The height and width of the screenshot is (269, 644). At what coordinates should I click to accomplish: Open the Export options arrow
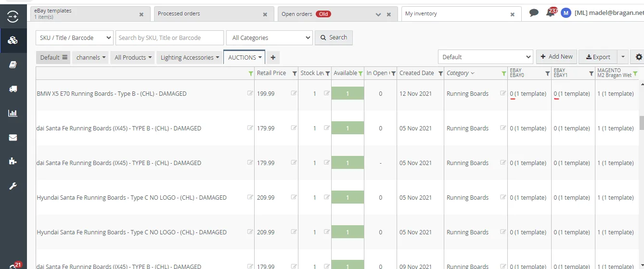[x=623, y=57]
